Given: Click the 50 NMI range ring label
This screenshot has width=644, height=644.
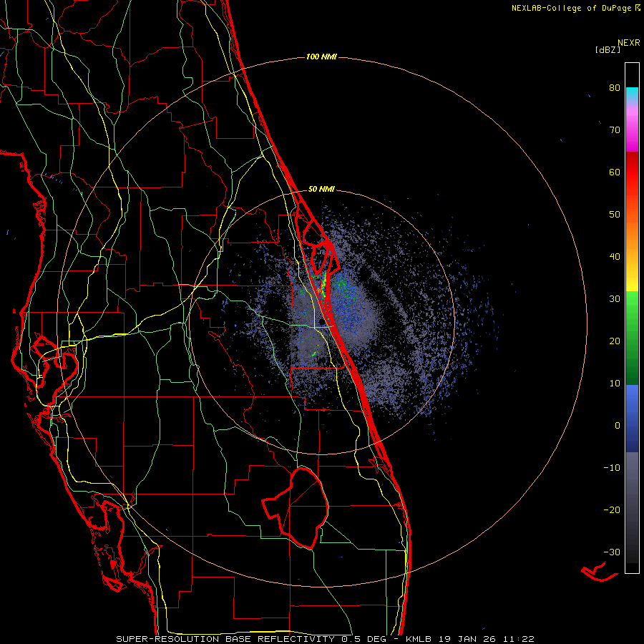Looking at the screenshot, I should tap(321, 190).
